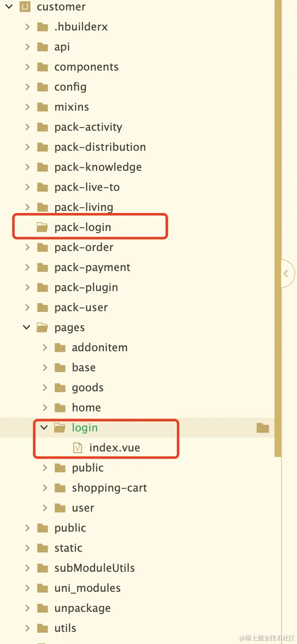This screenshot has height=644, width=297.
Task: Click the customer project root icon
Action: pyautogui.click(x=25, y=7)
